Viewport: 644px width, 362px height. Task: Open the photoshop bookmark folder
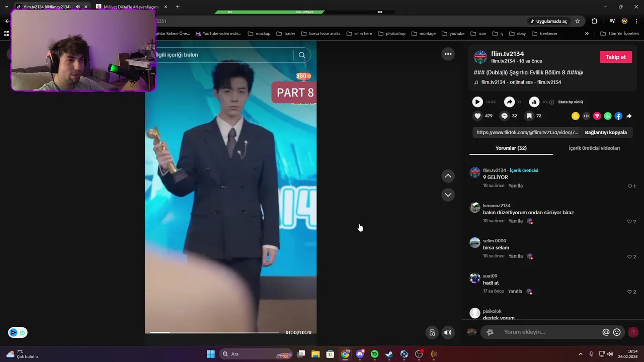click(x=391, y=34)
